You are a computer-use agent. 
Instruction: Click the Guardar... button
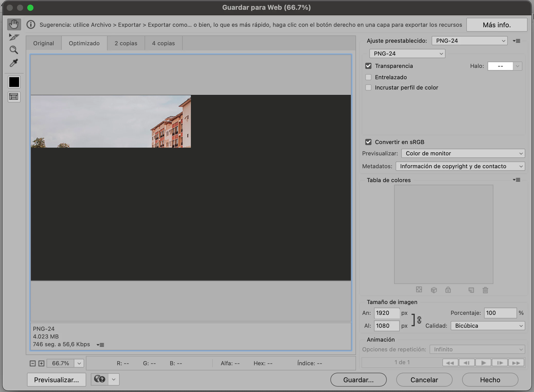pyautogui.click(x=358, y=380)
